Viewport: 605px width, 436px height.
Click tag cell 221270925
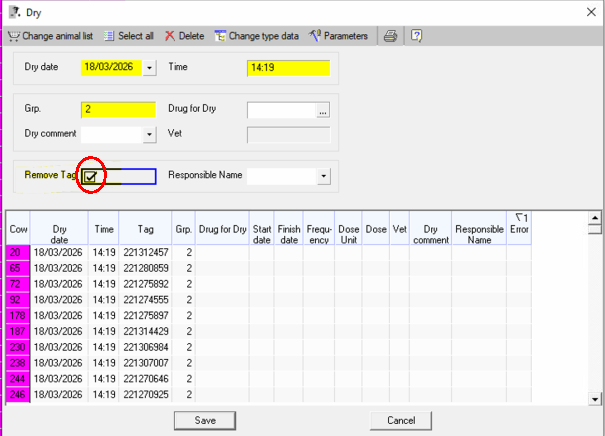click(145, 395)
